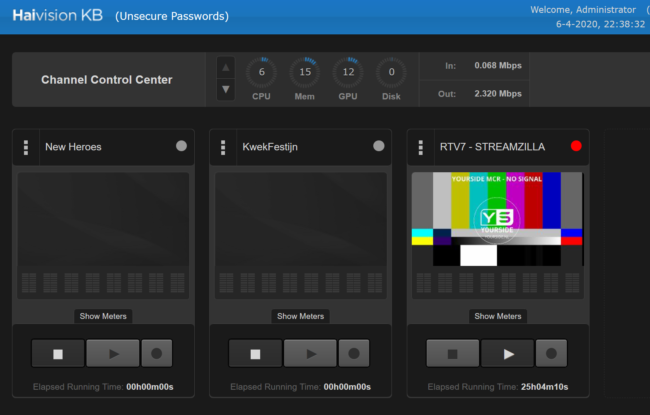Start the KwekFestijn channel
Screen dimensions: 650x415
(x=310, y=353)
